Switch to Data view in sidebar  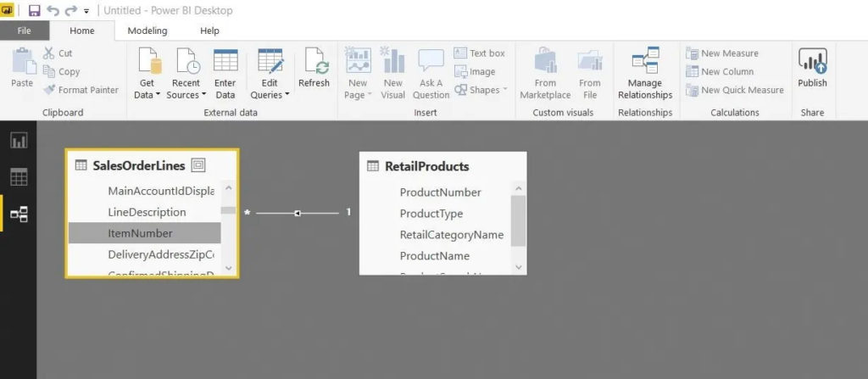pos(19,177)
